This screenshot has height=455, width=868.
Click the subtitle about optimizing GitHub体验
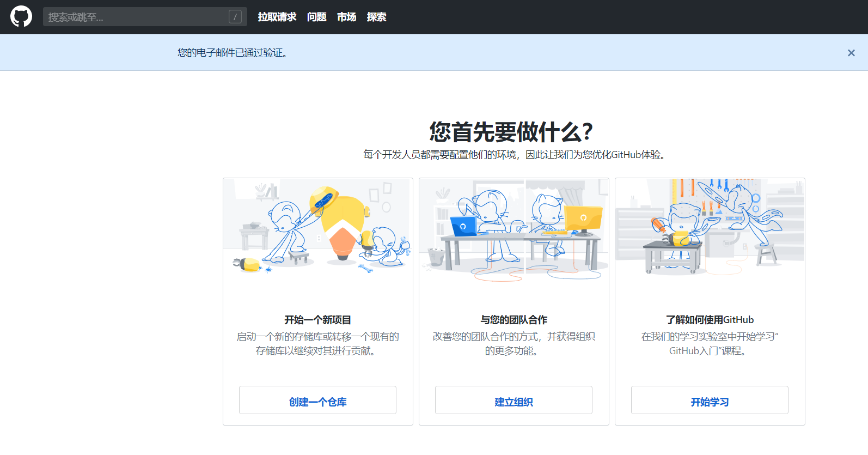pyautogui.click(x=516, y=155)
